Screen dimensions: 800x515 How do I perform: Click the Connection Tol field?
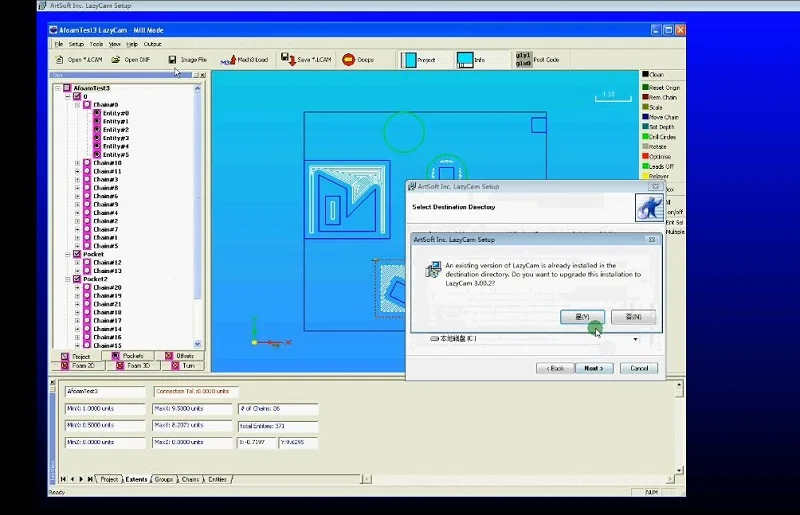coord(196,391)
